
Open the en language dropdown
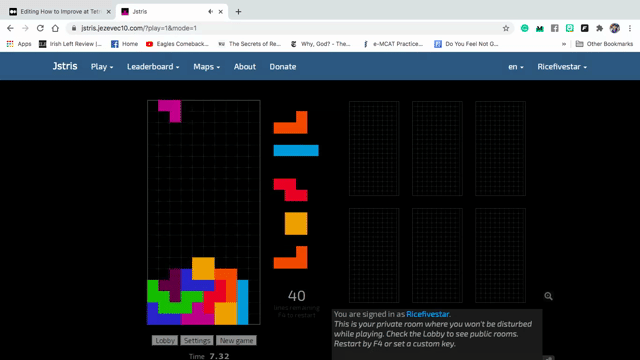click(x=516, y=67)
